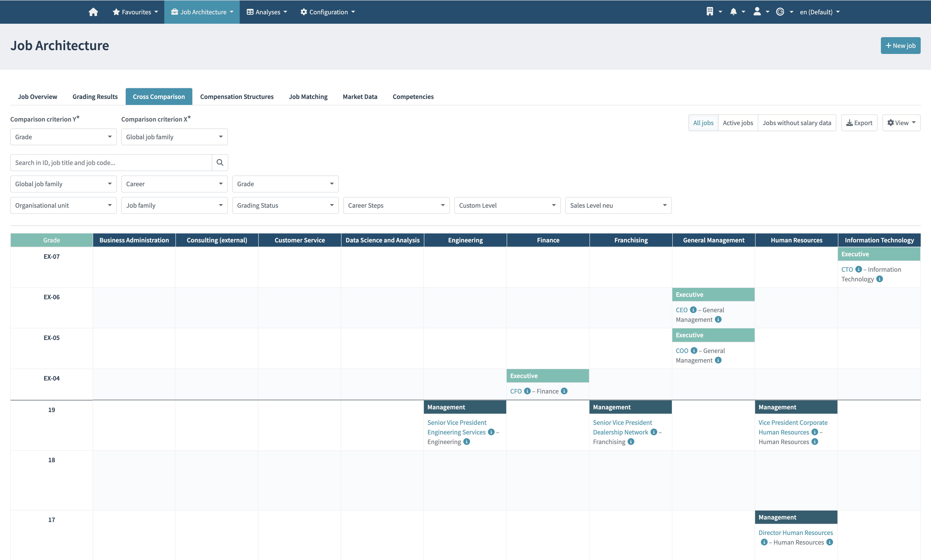Click the Data Science and Analysis header
This screenshot has width=931, height=560.
coord(382,240)
